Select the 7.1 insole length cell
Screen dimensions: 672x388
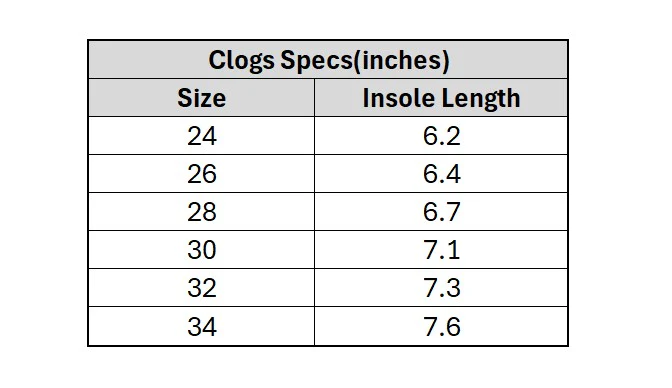pyautogui.click(x=441, y=250)
